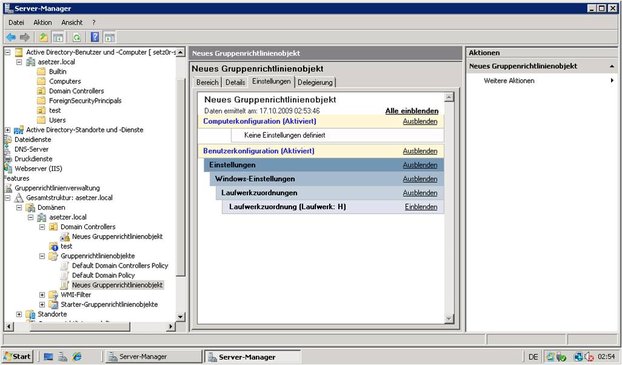Image resolution: width=622 pixels, height=365 pixels.
Task: Select Domain Controllers under asetzer.local top
Action: pyautogui.click(x=76, y=91)
